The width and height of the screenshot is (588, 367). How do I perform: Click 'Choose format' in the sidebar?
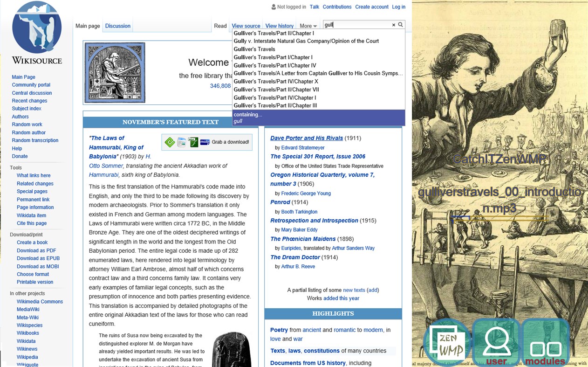(33, 274)
